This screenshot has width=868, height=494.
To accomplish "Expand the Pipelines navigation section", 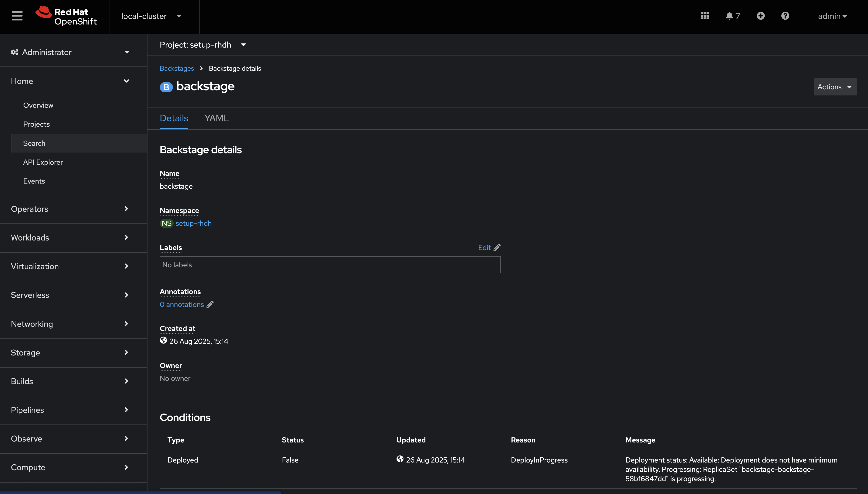I will click(x=74, y=410).
